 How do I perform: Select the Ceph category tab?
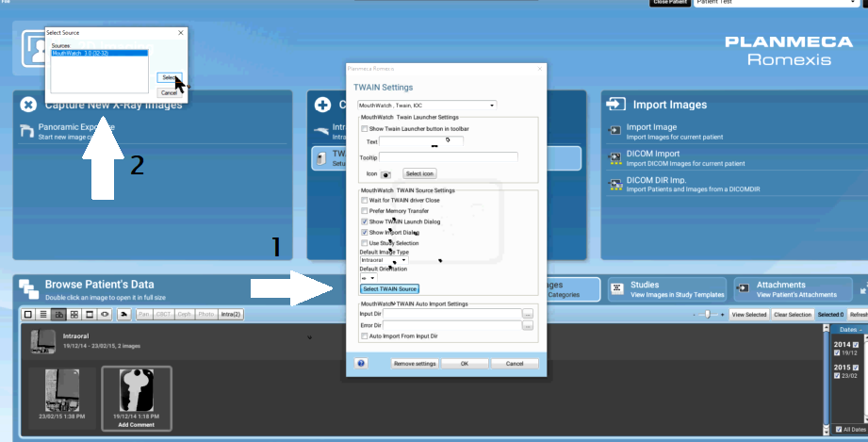point(184,315)
